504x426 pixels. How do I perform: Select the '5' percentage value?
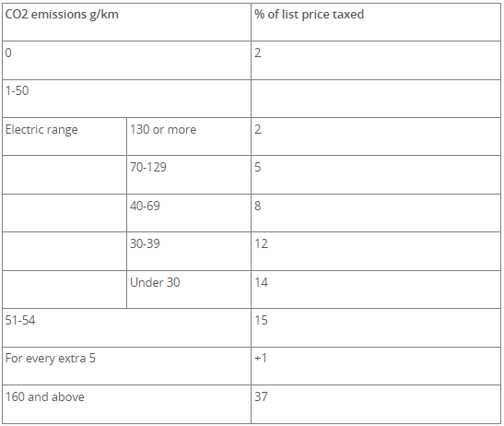258,167
